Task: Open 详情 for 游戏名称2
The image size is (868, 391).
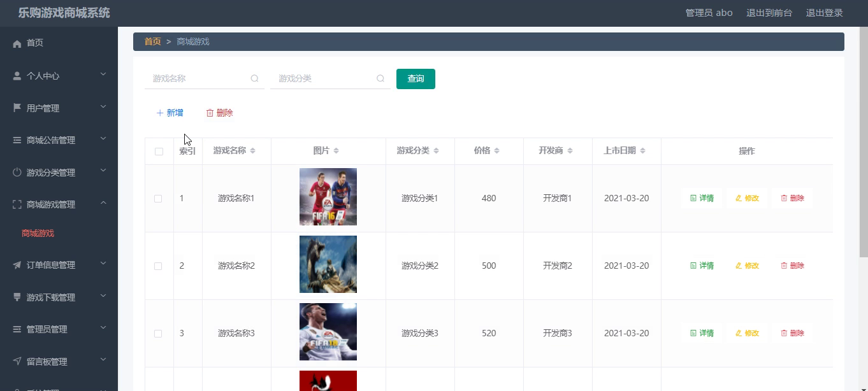Action: click(702, 266)
